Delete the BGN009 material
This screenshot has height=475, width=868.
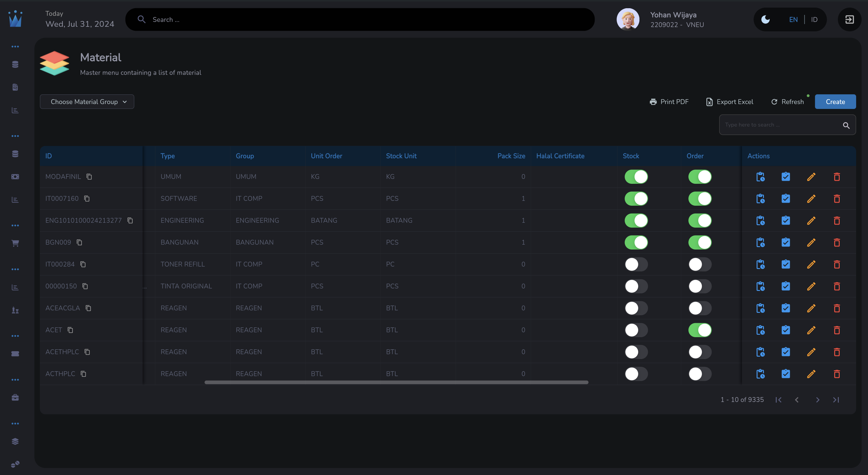[x=837, y=242]
